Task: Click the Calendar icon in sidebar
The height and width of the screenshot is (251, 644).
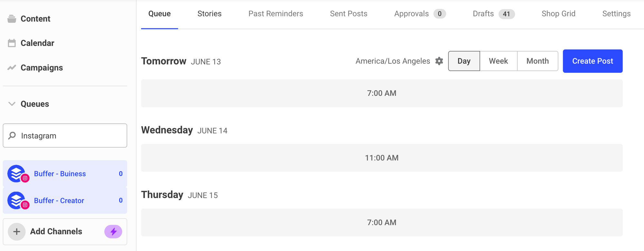Action: tap(12, 43)
